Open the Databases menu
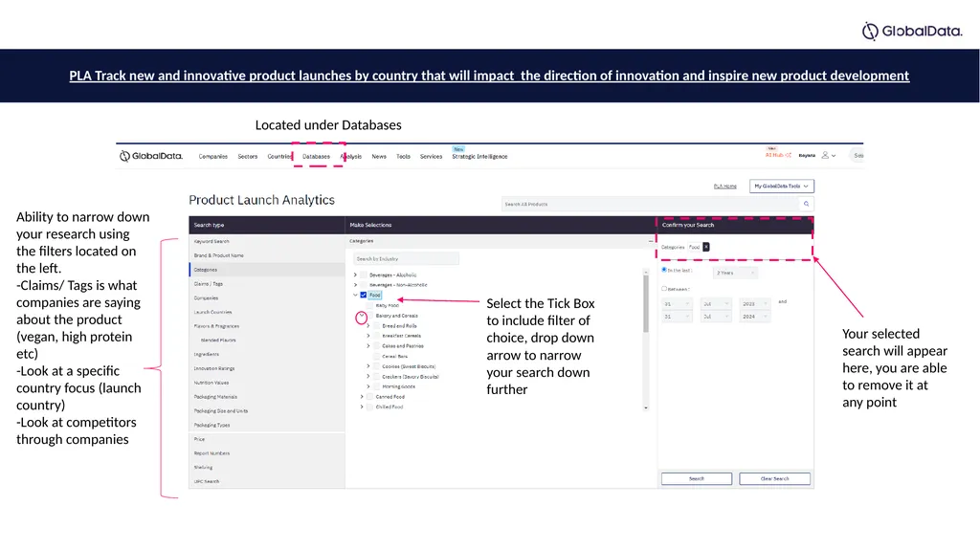980x550 pixels. (x=316, y=156)
